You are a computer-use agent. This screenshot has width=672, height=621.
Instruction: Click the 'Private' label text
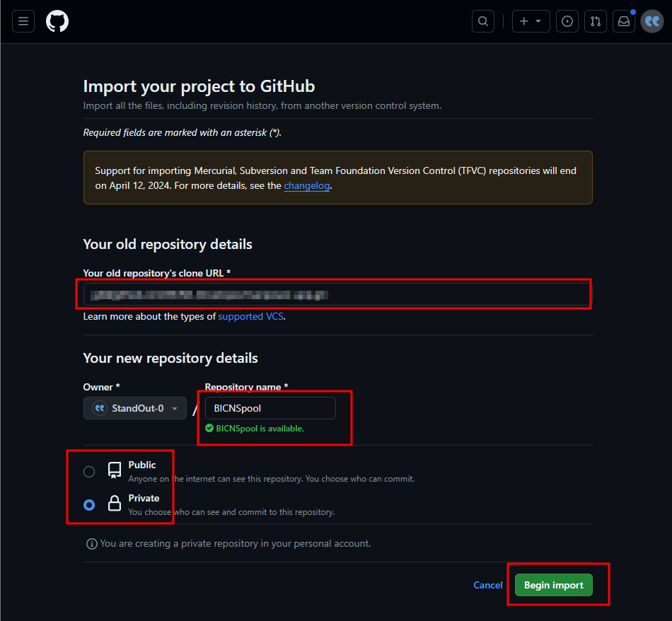coord(144,499)
